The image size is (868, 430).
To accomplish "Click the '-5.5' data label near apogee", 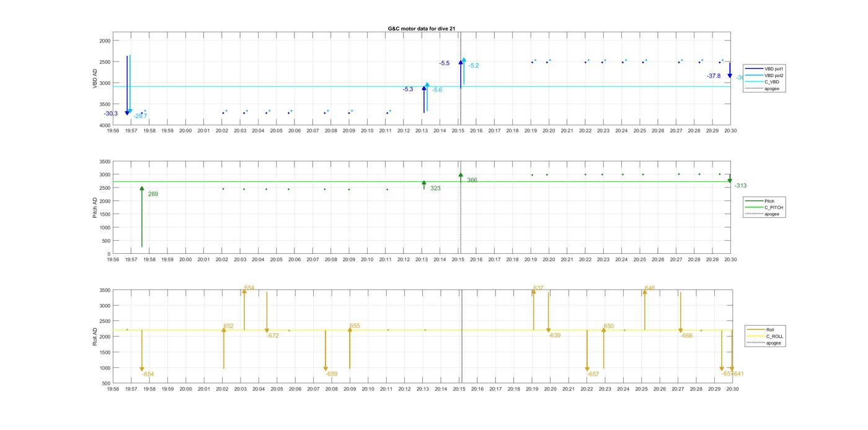I will pyautogui.click(x=445, y=63).
